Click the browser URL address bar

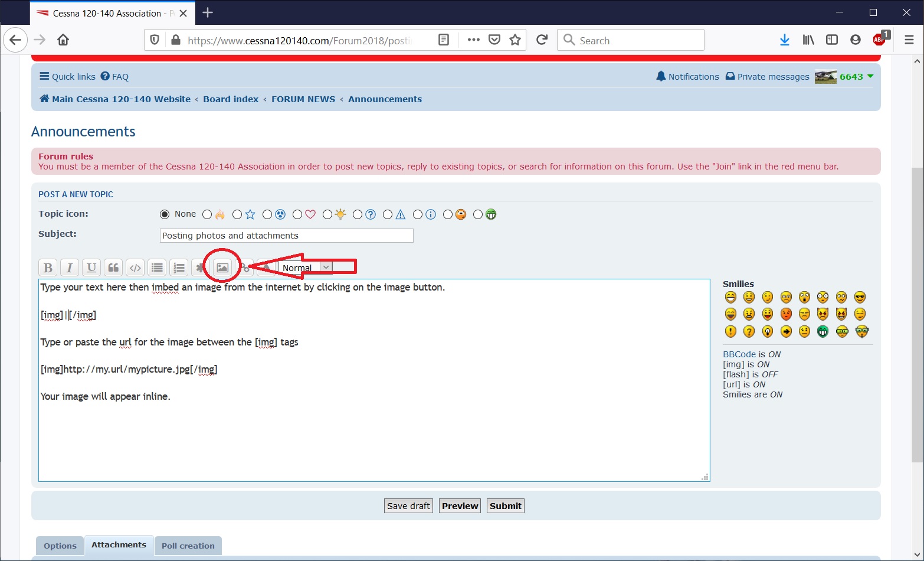tap(301, 40)
